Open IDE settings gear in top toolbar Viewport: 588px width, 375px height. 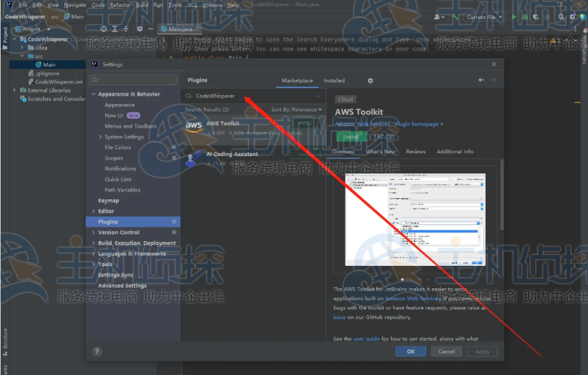click(572, 17)
